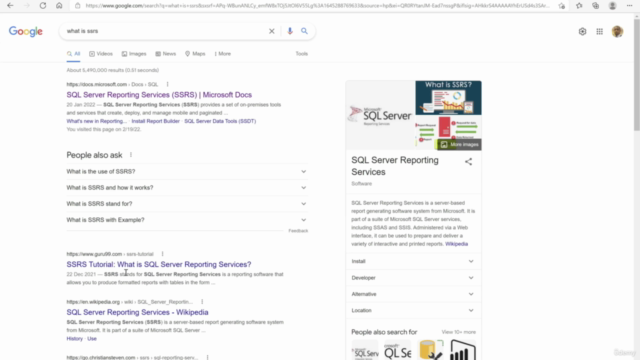The width and height of the screenshot is (640, 360).
Task: Expand 'What is SSRS stand for?'
Action: click(x=187, y=204)
